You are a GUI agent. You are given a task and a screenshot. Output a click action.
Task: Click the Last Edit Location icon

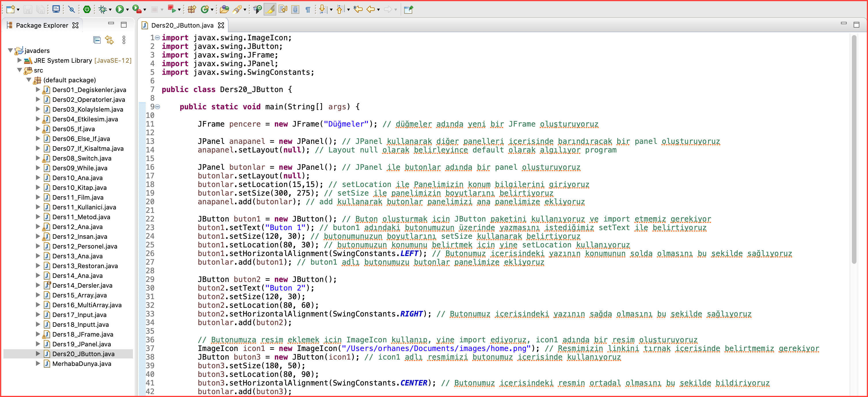tap(358, 9)
